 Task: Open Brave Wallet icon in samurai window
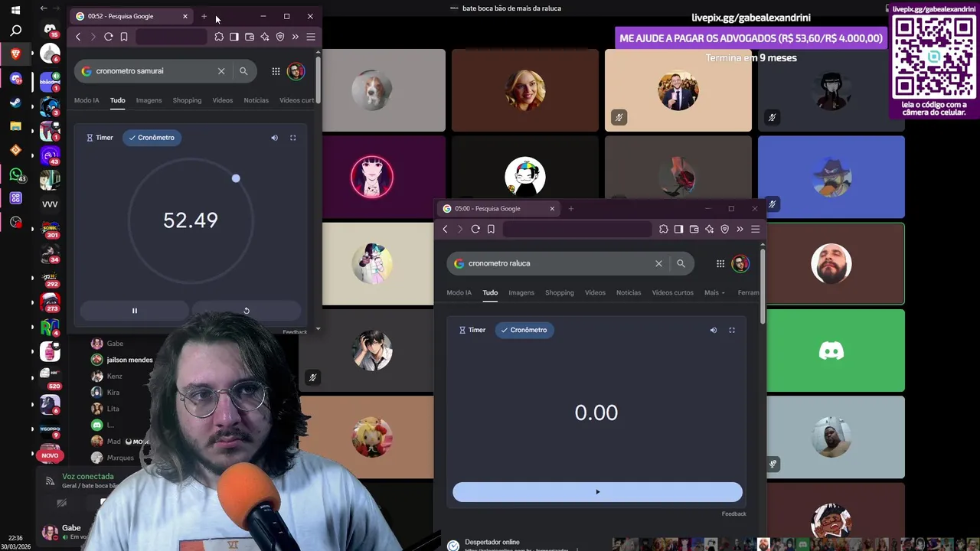[x=250, y=37]
